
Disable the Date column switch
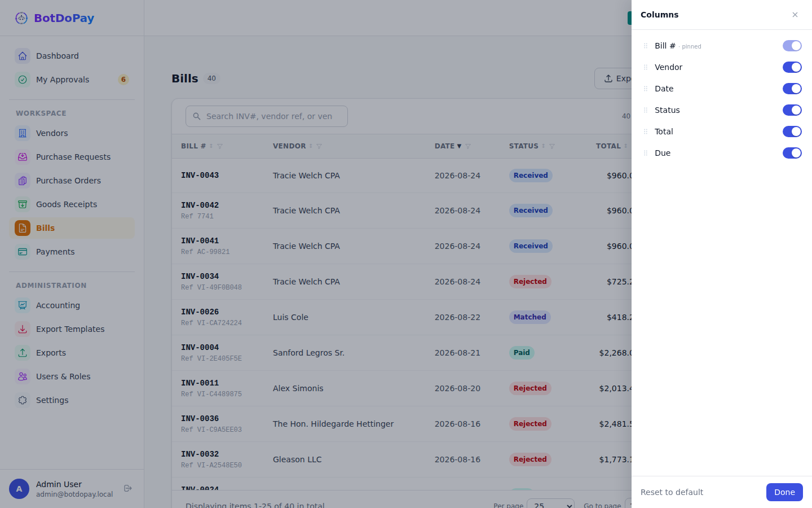pyautogui.click(x=792, y=89)
